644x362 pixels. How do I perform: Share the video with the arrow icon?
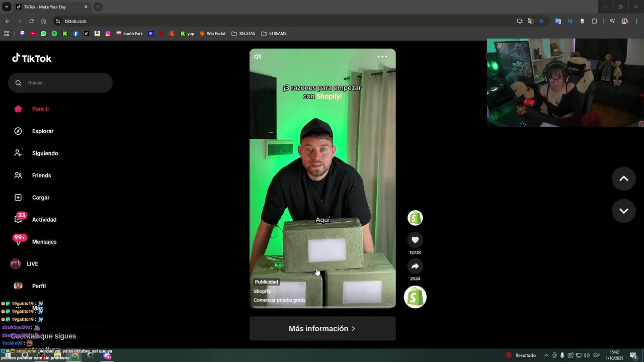click(415, 266)
